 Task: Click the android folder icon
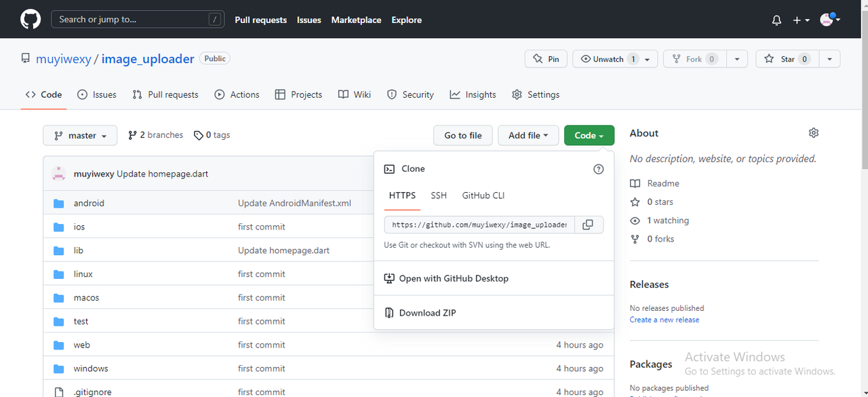(59, 204)
